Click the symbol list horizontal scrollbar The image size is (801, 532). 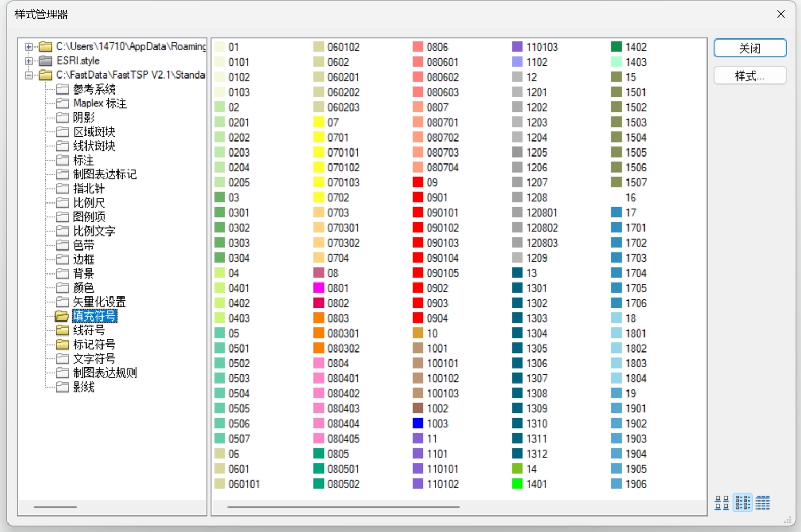tap(343, 507)
